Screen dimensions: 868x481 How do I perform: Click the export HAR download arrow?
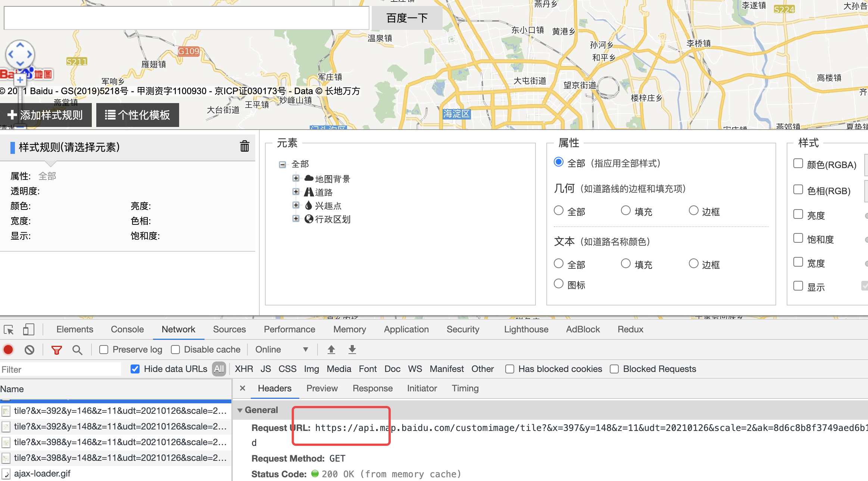[352, 350]
